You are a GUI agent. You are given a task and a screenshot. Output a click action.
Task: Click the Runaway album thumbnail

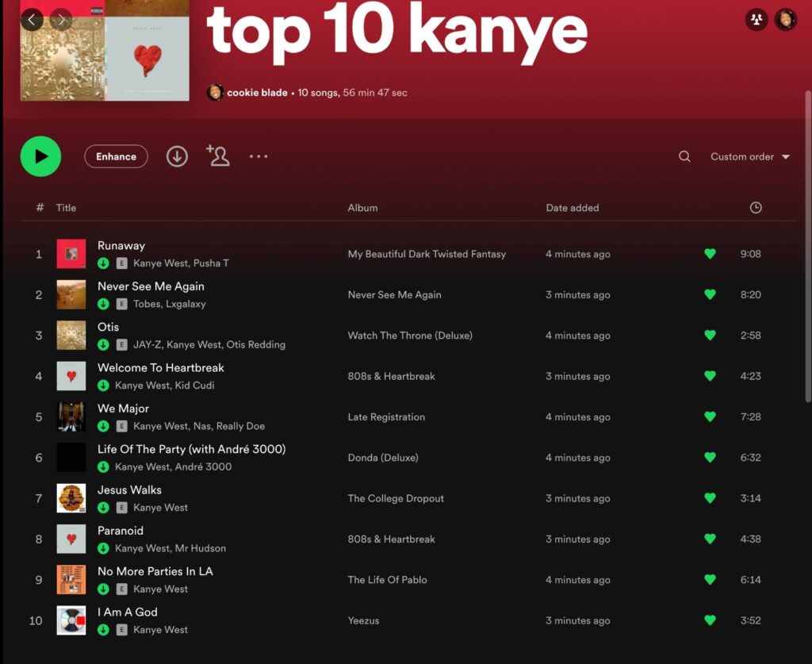click(71, 254)
